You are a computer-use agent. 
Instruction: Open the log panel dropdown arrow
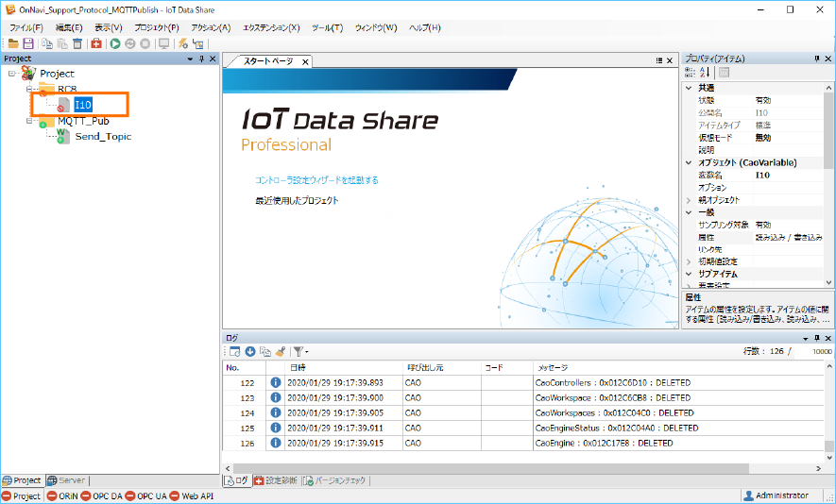pyautogui.click(x=806, y=338)
